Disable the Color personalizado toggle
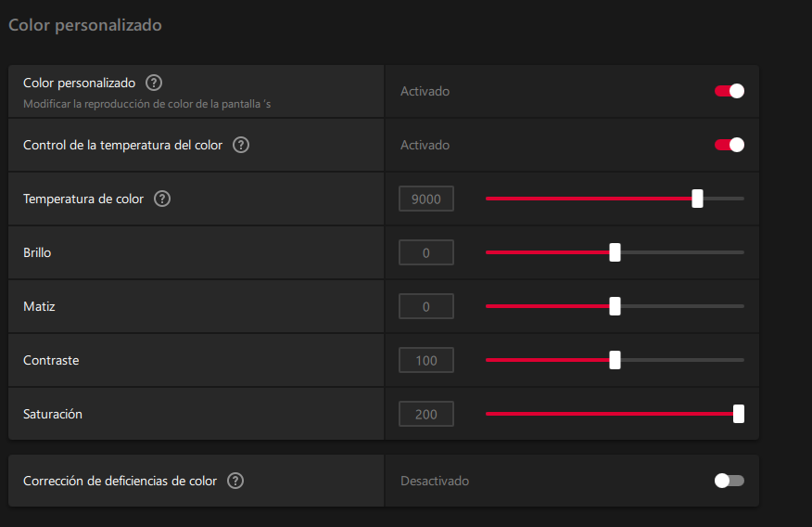 (730, 91)
